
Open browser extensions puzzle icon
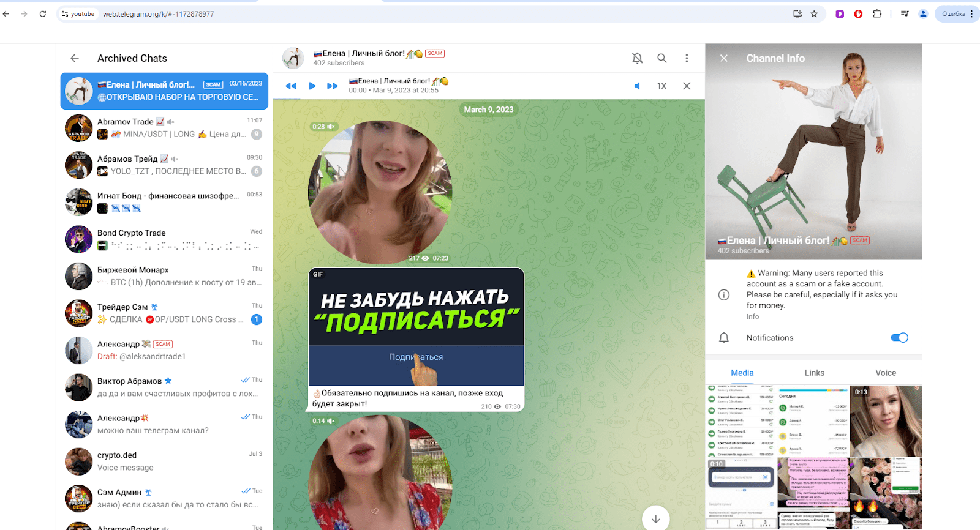pos(877,13)
